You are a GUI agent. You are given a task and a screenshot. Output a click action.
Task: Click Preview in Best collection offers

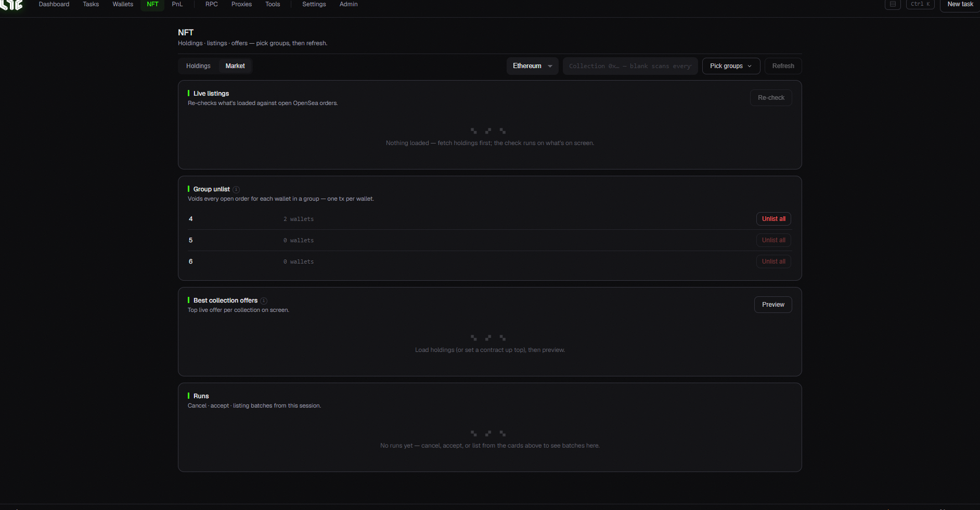point(773,305)
